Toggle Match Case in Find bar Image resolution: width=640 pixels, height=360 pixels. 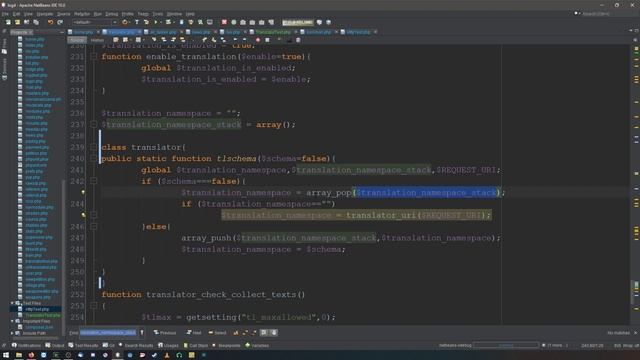[x=236, y=333]
